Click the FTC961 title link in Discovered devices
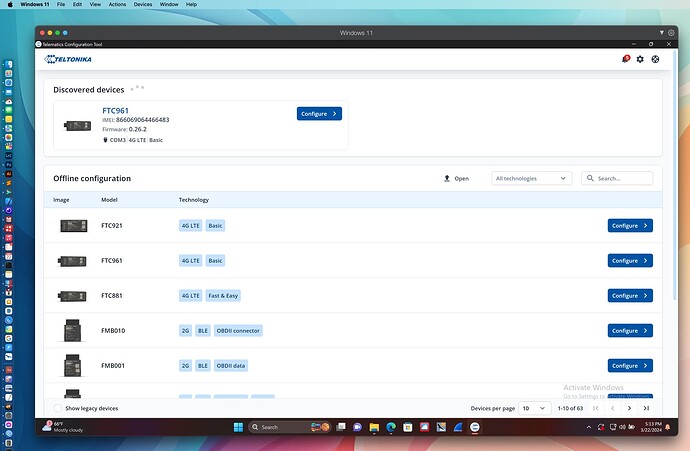The width and height of the screenshot is (690, 451). 115,111
